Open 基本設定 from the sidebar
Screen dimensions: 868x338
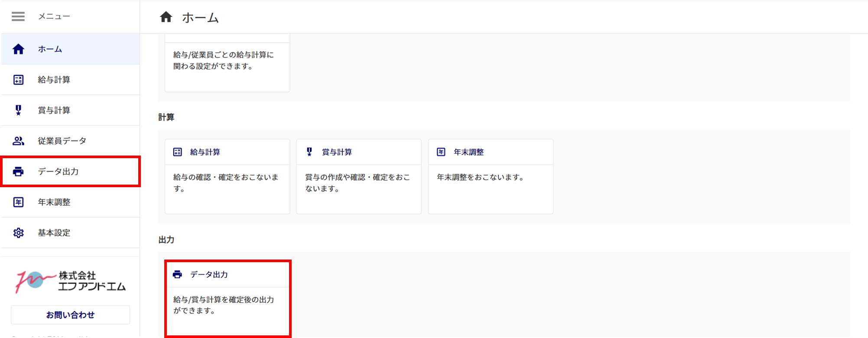tap(71, 233)
